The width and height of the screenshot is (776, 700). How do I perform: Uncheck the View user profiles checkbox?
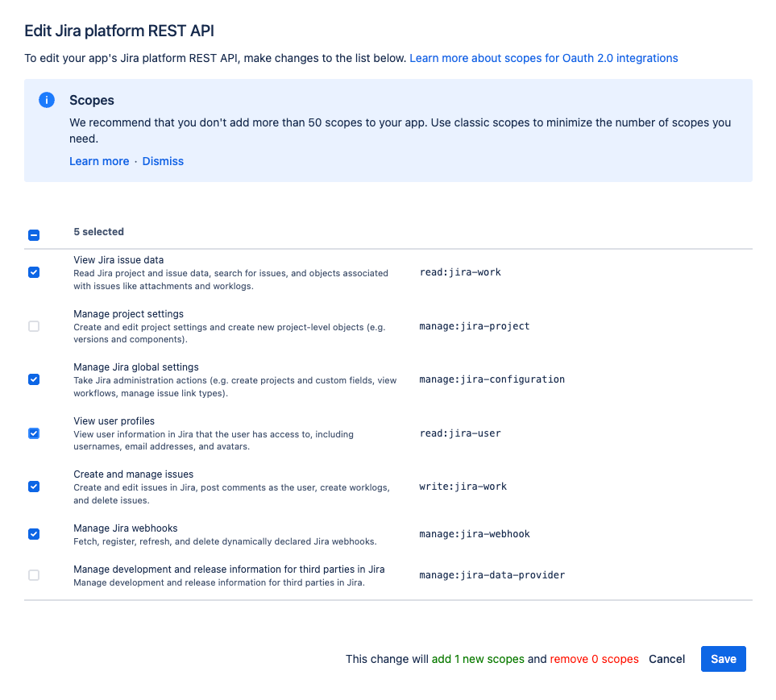pyautogui.click(x=34, y=433)
